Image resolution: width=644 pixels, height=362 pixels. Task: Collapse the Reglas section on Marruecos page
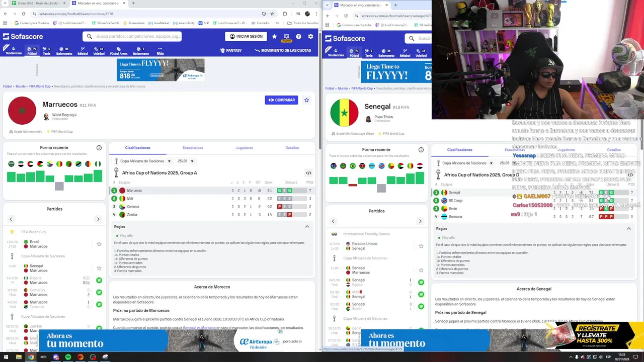pyautogui.click(x=307, y=227)
